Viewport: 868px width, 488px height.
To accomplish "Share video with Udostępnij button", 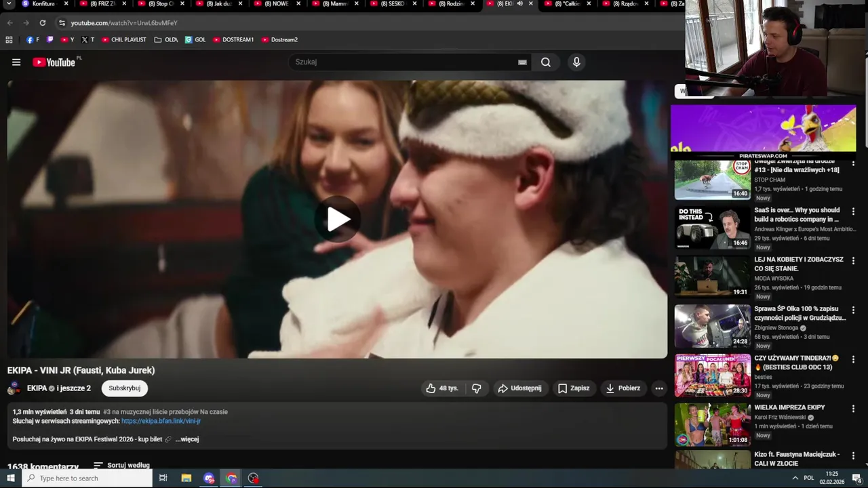I will click(x=519, y=388).
